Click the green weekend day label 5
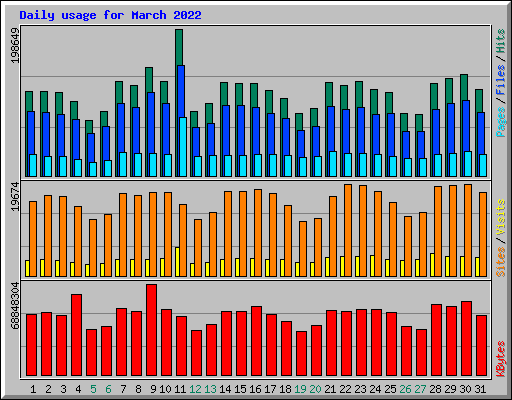 tap(93, 389)
